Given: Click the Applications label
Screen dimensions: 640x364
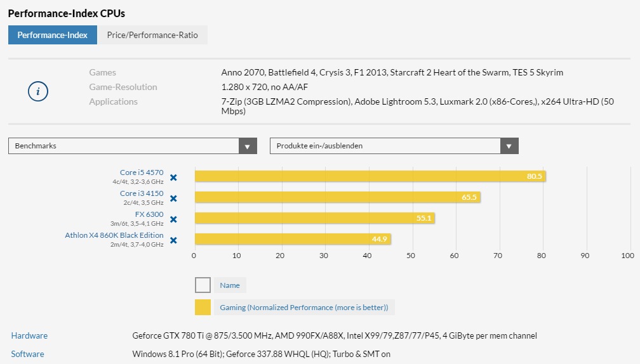Looking at the screenshot, I should (114, 101).
